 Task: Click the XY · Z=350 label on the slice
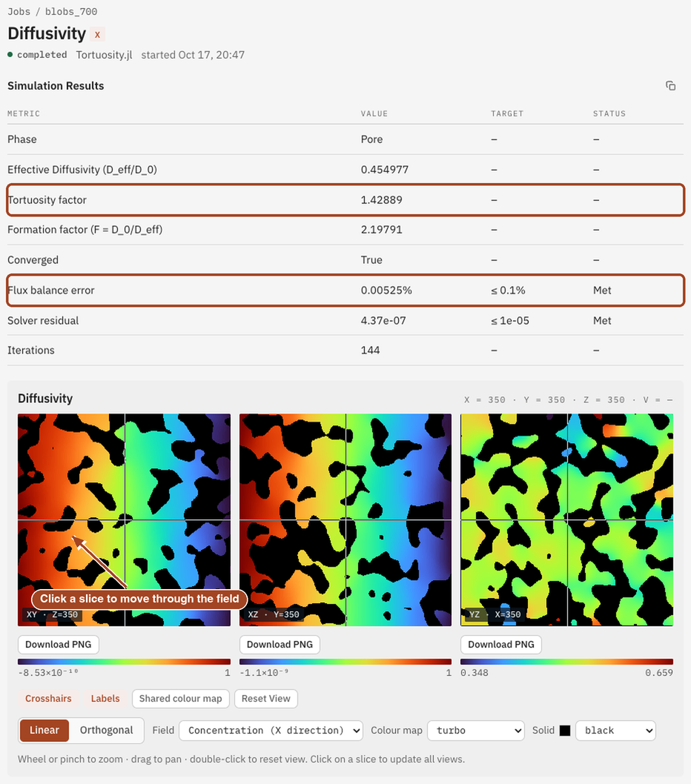(52, 614)
